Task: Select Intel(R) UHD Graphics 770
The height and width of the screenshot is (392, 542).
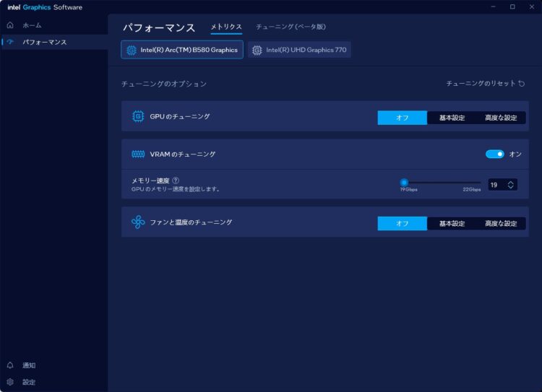Action: (x=299, y=50)
